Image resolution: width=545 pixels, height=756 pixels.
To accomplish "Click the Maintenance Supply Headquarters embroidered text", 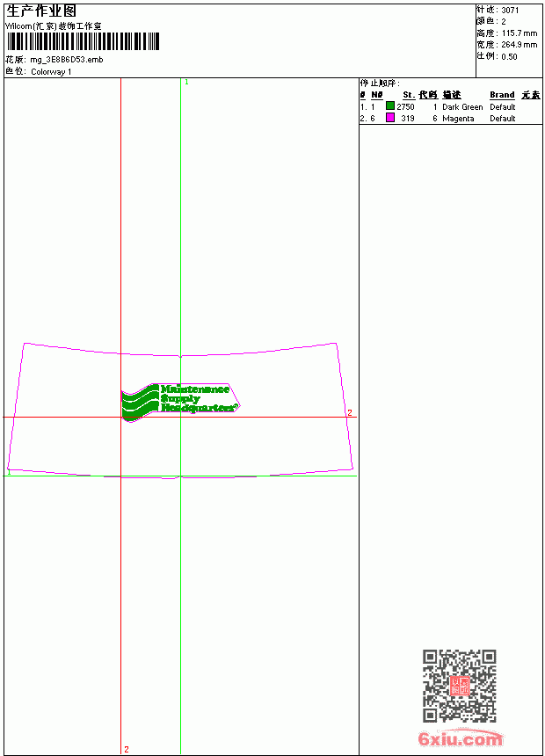I will point(199,398).
